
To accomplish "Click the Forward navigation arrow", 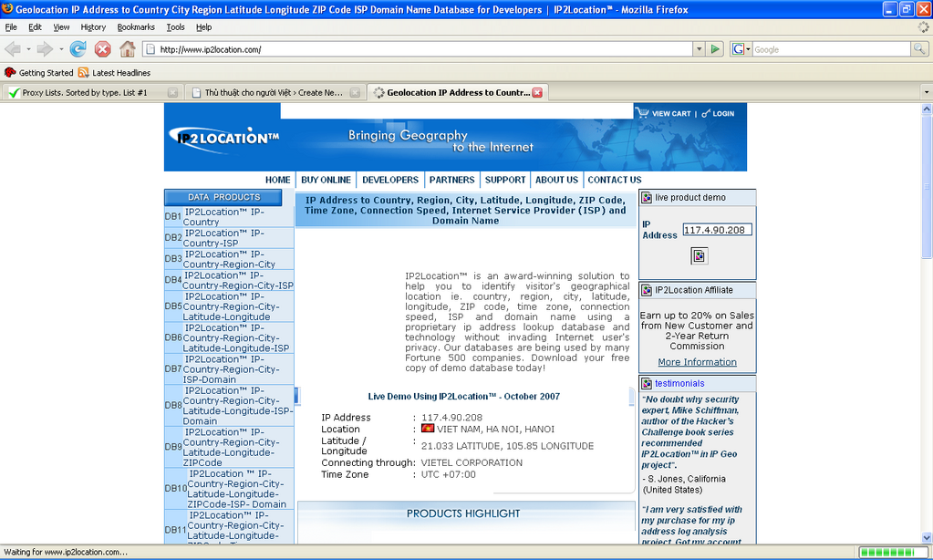I will point(45,49).
